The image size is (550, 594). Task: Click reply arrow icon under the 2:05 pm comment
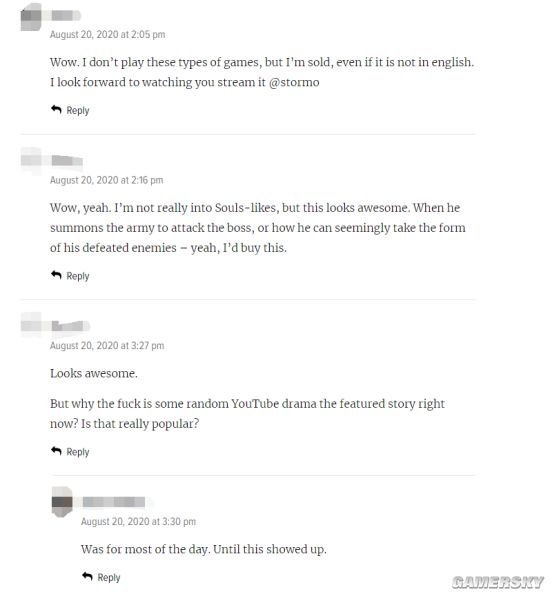point(56,109)
